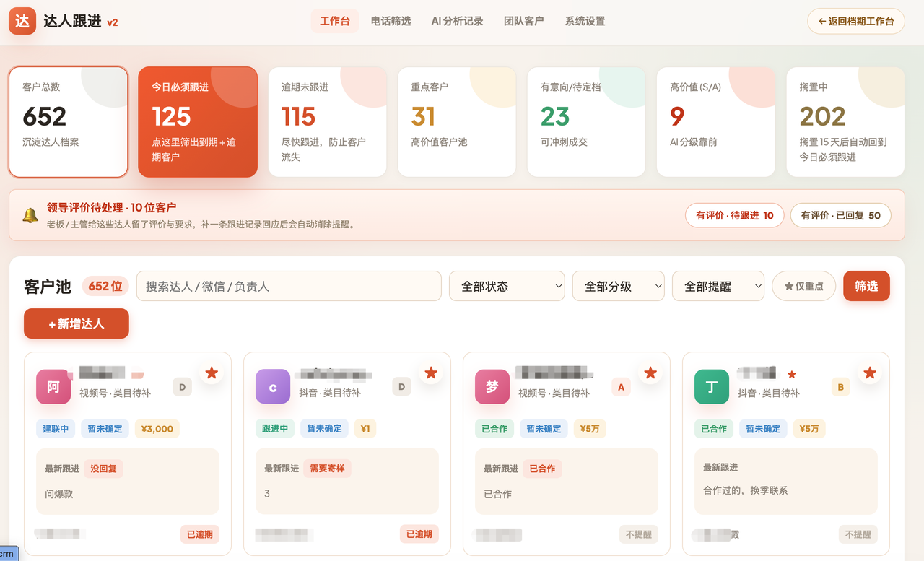
Task: Open the 团队客户 tab
Action: point(523,21)
